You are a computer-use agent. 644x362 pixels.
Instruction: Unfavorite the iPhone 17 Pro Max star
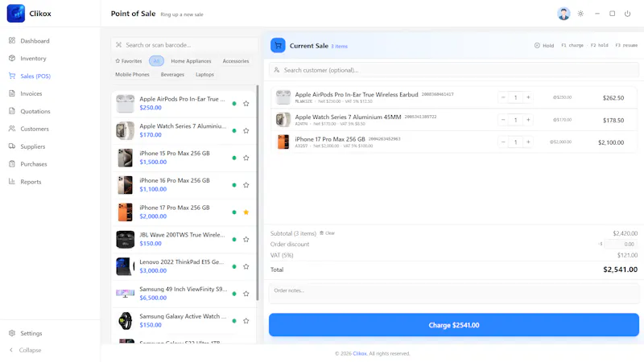[246, 212]
